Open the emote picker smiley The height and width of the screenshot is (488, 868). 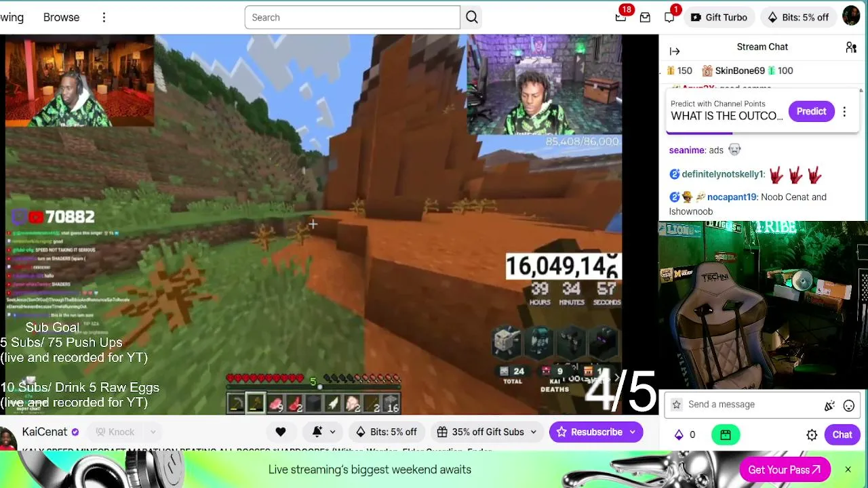click(848, 405)
